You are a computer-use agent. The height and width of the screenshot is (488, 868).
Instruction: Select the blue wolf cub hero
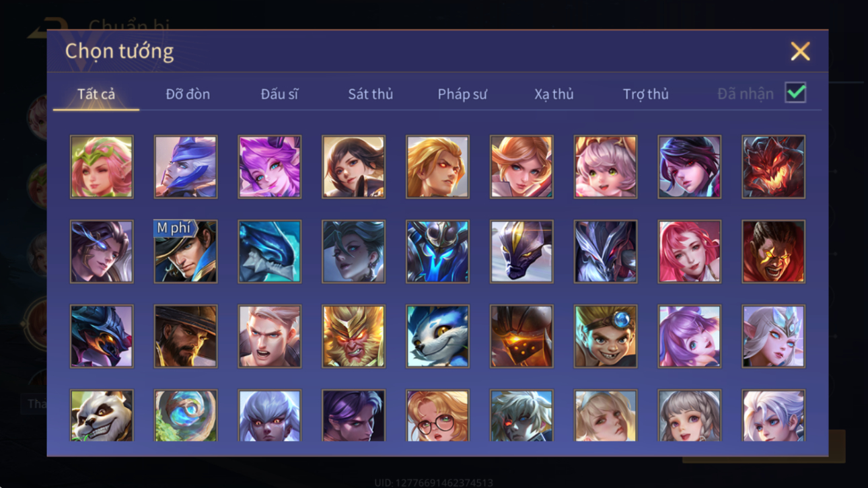437,337
